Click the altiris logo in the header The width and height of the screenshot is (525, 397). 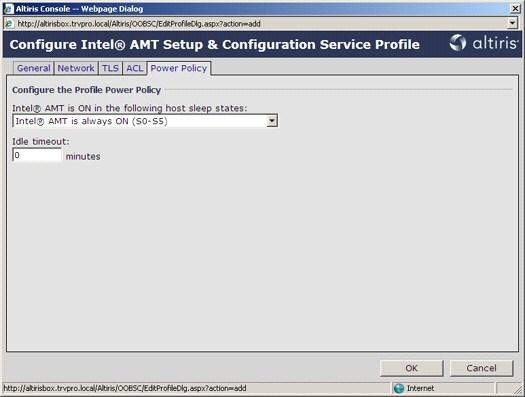click(x=484, y=43)
